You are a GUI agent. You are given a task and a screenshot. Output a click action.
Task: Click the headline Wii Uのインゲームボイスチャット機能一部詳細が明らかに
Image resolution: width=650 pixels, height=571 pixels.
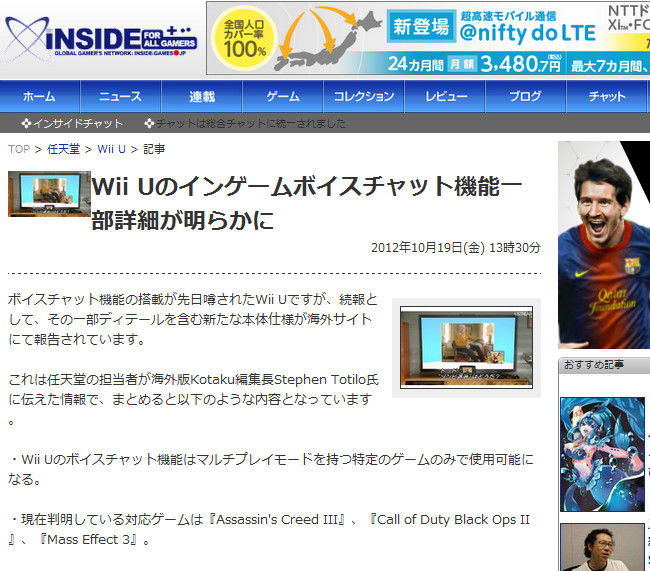coord(307,203)
